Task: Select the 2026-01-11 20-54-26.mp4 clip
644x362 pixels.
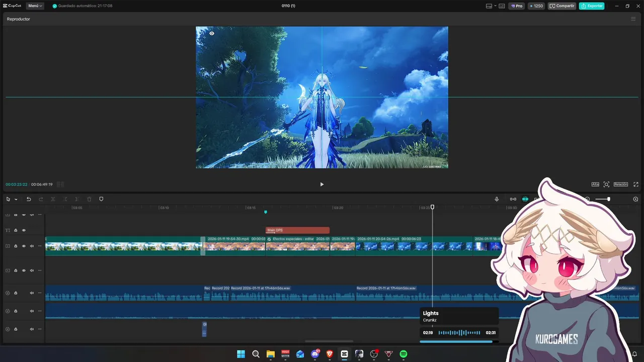Action: tap(415, 246)
